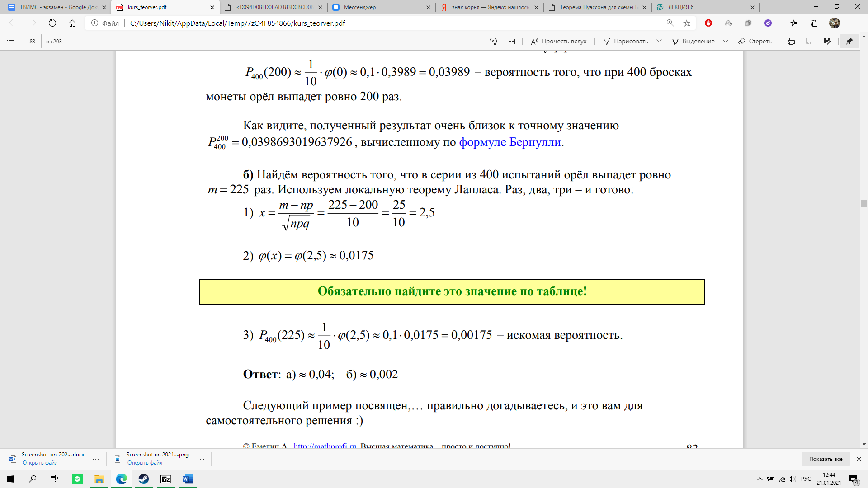Click Открыть файл under the docx download
The image size is (868, 488).
pos(40,463)
